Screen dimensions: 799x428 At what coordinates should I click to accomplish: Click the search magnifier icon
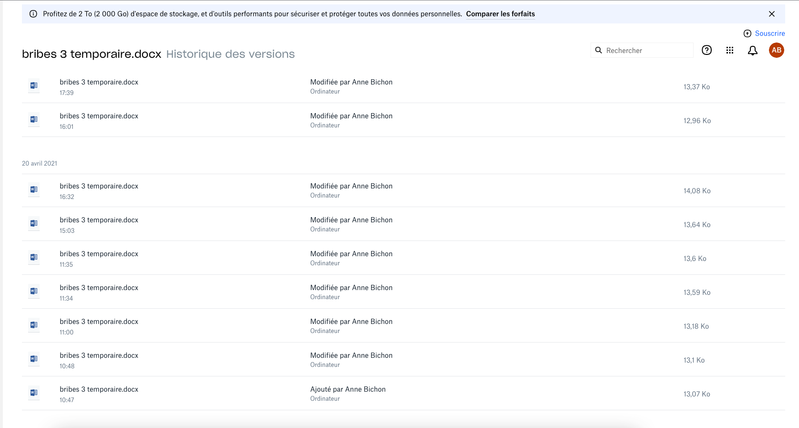(x=599, y=50)
